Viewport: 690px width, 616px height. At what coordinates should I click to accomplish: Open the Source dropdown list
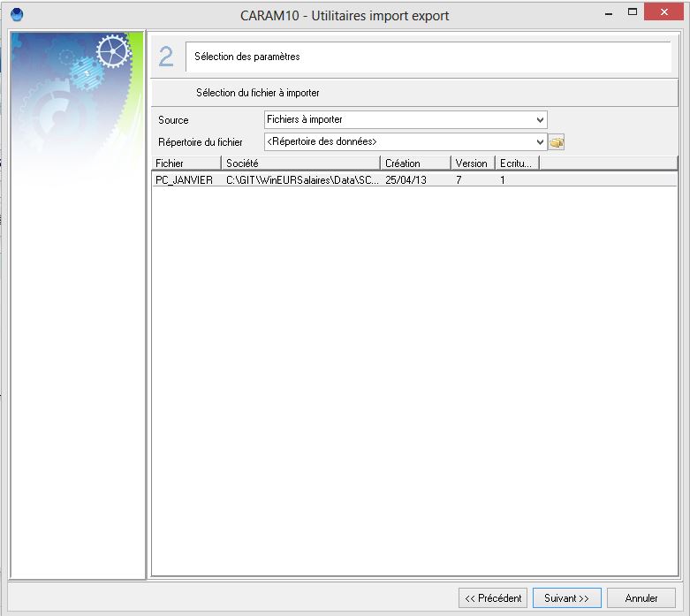pos(540,120)
